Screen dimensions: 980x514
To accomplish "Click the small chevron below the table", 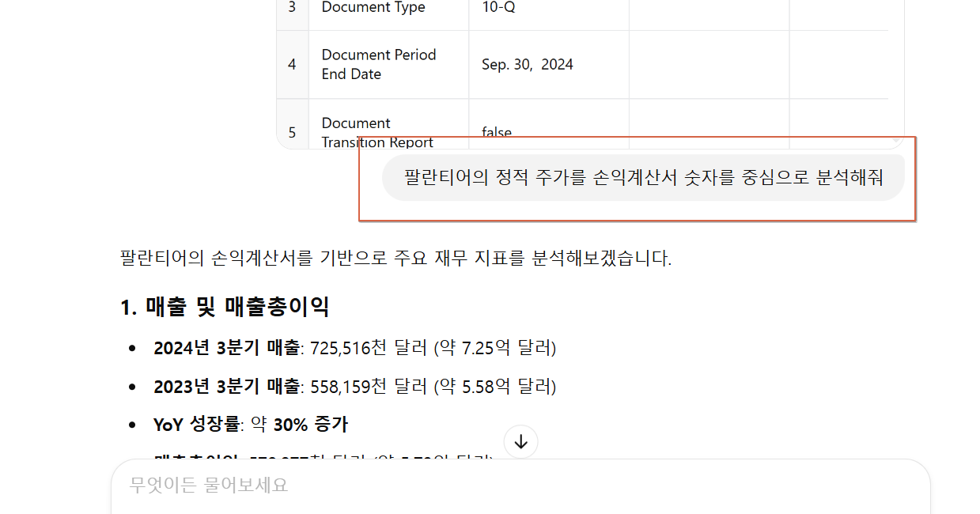I will [x=895, y=140].
